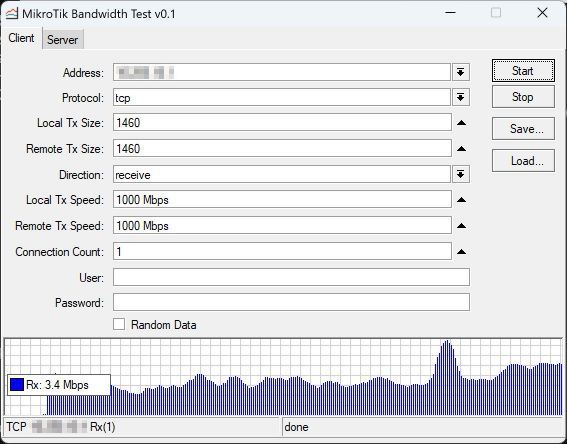This screenshot has height=444, width=567.
Task: Click into the Password field
Action: click(x=291, y=302)
